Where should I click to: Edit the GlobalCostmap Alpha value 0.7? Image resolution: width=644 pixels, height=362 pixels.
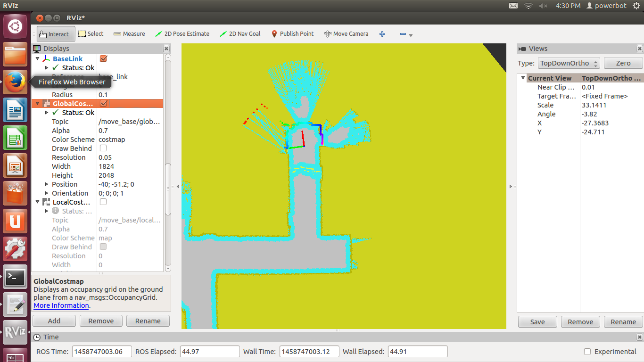[130, 131]
